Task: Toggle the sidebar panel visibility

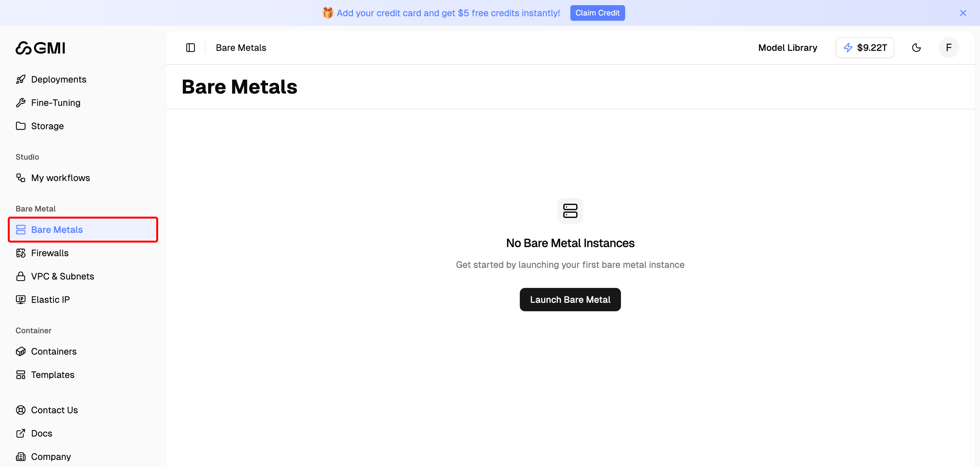Action: (x=190, y=48)
